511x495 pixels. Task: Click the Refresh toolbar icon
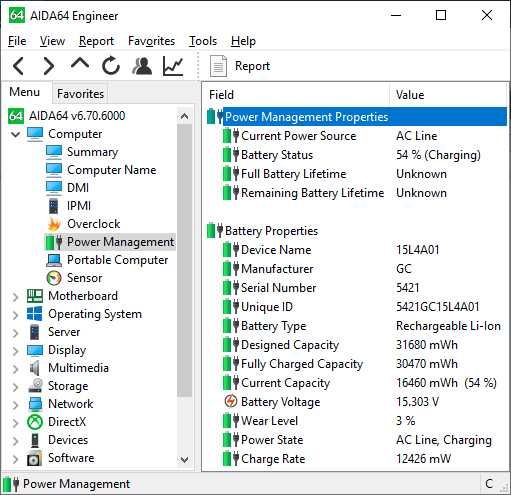[x=111, y=65]
